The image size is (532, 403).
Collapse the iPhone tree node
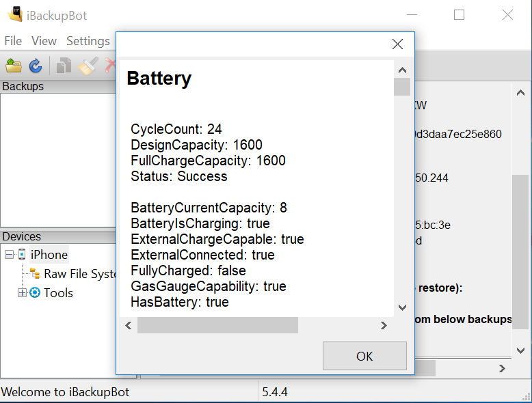(x=9, y=254)
